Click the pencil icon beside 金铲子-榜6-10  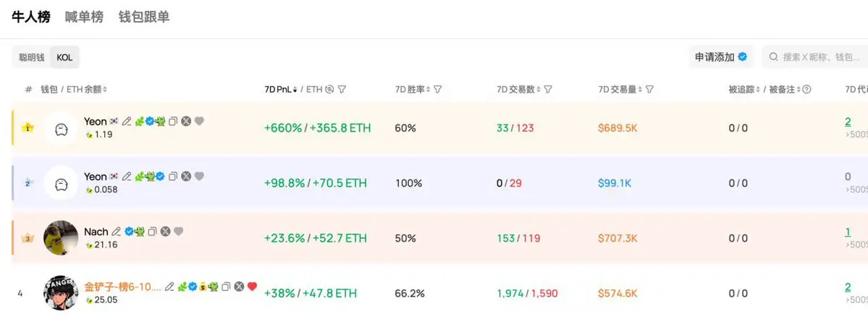click(169, 287)
